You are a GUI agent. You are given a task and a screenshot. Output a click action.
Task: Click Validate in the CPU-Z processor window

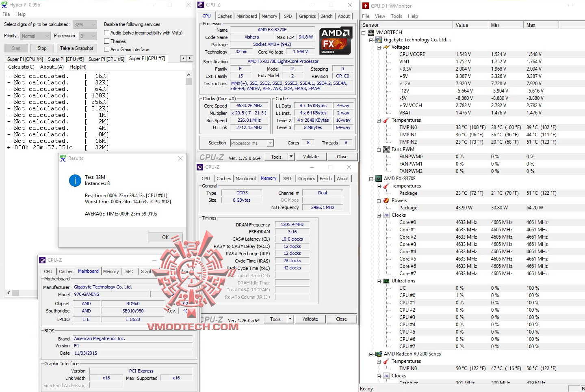tap(311, 157)
